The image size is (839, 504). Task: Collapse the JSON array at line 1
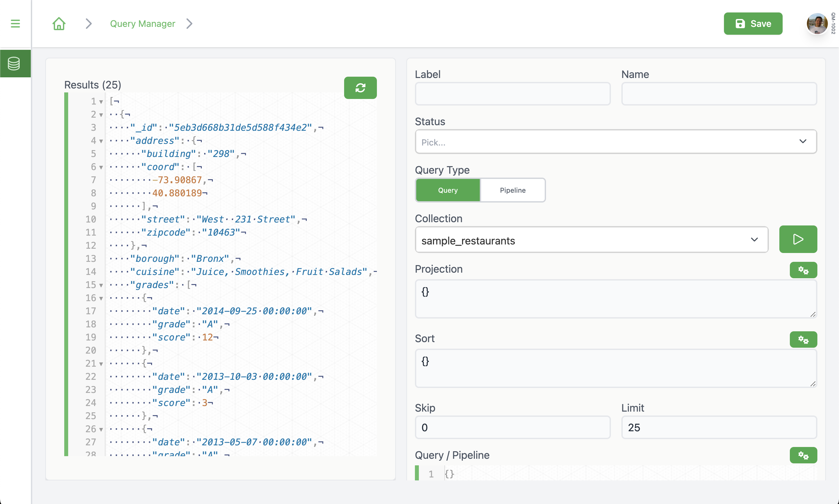pos(101,101)
